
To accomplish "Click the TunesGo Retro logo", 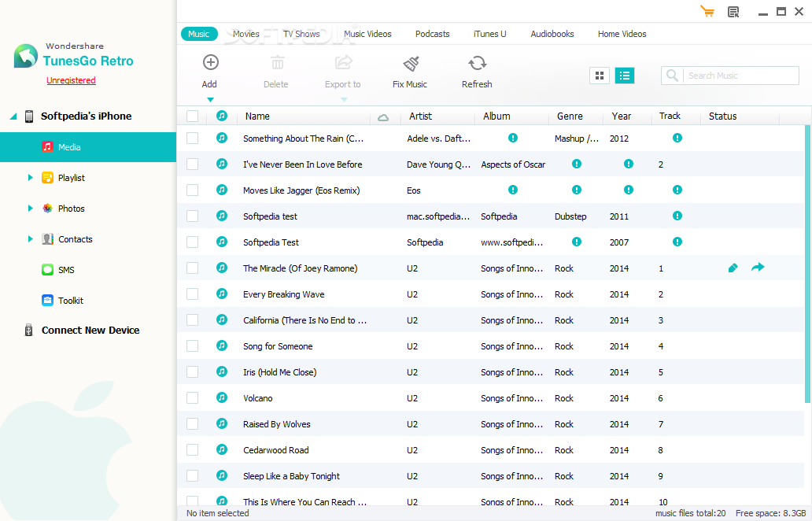I will (x=26, y=56).
